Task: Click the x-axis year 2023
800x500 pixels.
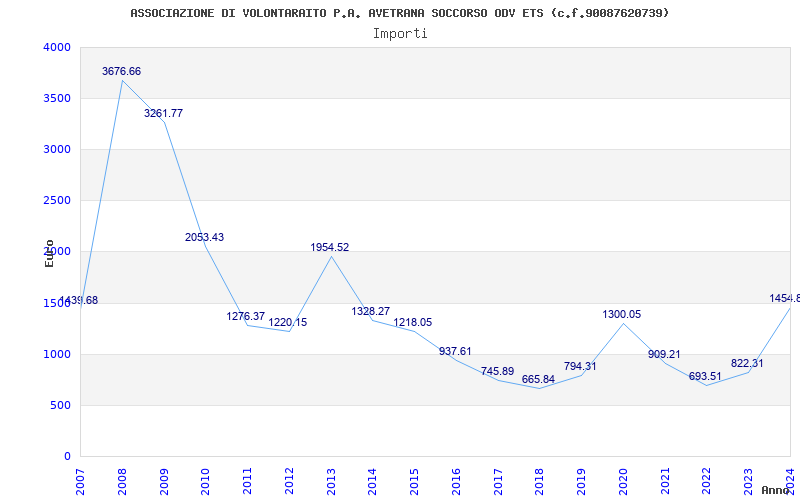Action: point(748,482)
